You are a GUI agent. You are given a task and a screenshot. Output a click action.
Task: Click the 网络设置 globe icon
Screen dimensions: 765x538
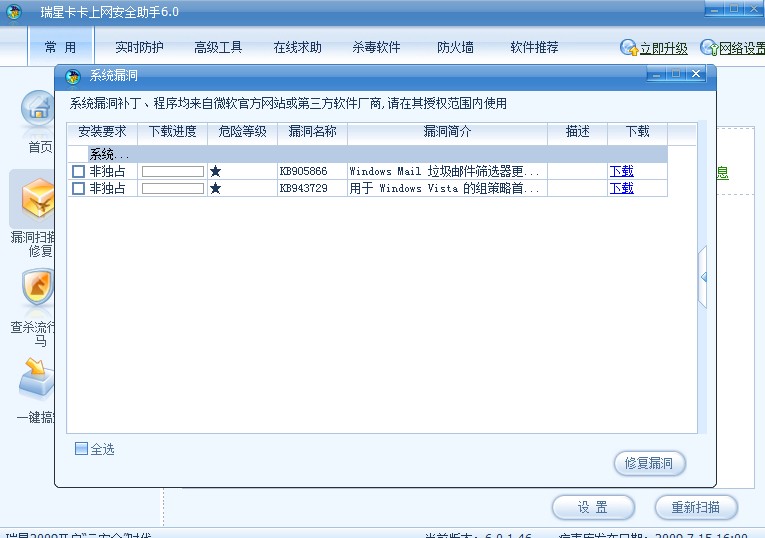[709, 48]
